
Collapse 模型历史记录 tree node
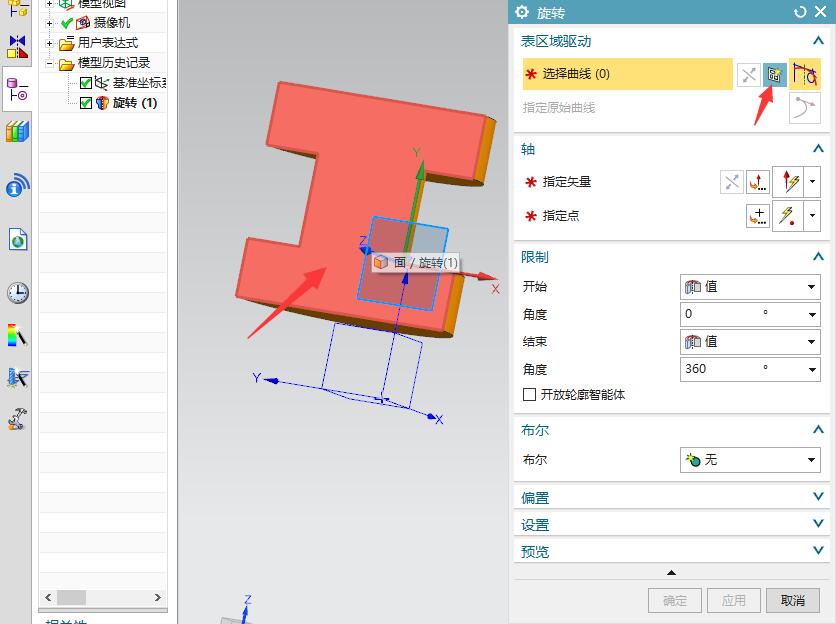tap(49, 63)
